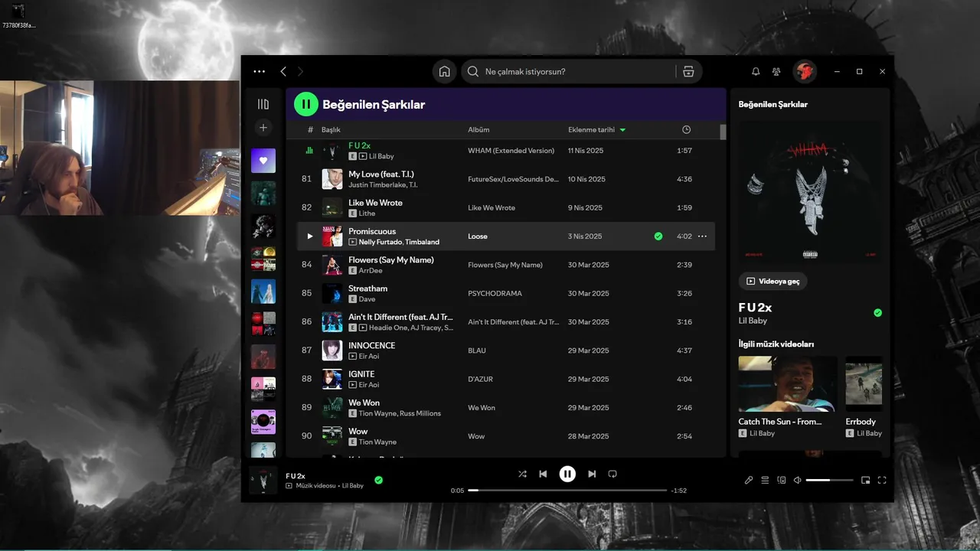The width and height of the screenshot is (980, 551).
Task: Expand Your Library sidebar icon
Action: pyautogui.click(x=263, y=104)
